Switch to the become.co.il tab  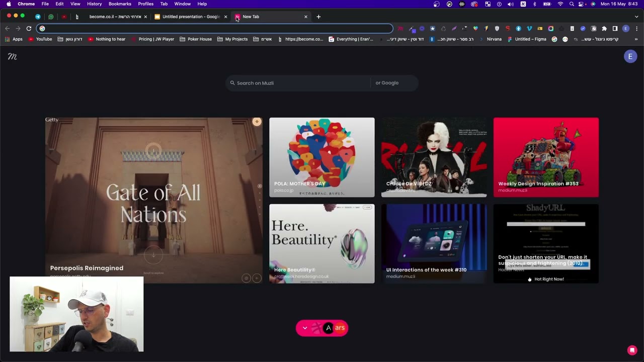click(x=110, y=17)
